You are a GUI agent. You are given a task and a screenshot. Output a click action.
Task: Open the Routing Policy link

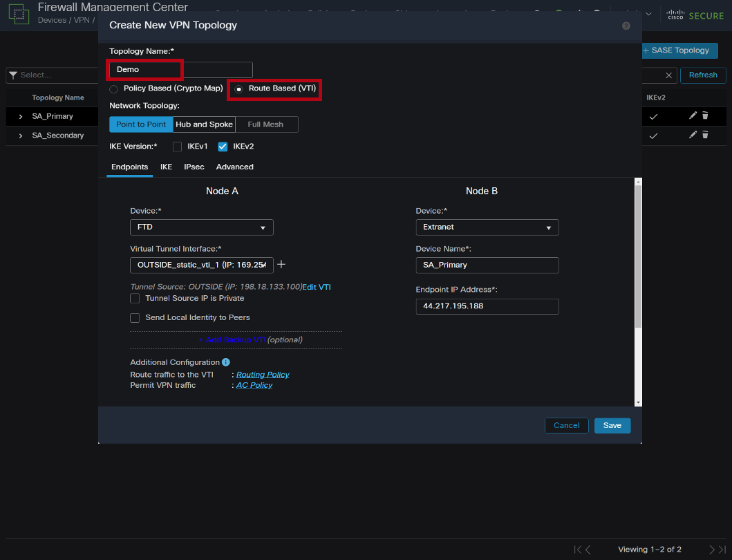(263, 374)
